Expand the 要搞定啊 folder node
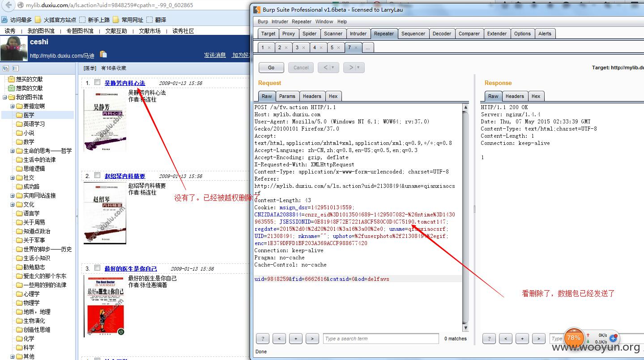Image resolution: width=644 pixels, height=360 pixels. [x=13, y=106]
